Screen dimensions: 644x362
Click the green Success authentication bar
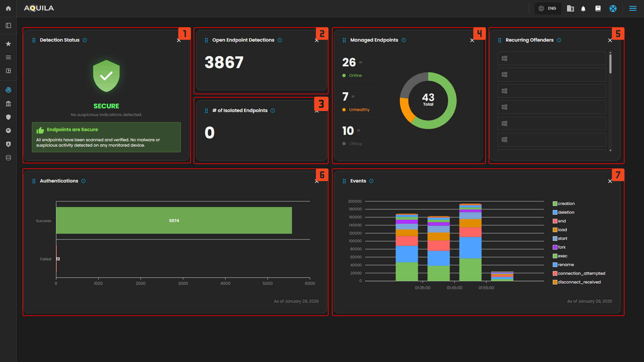point(174,220)
